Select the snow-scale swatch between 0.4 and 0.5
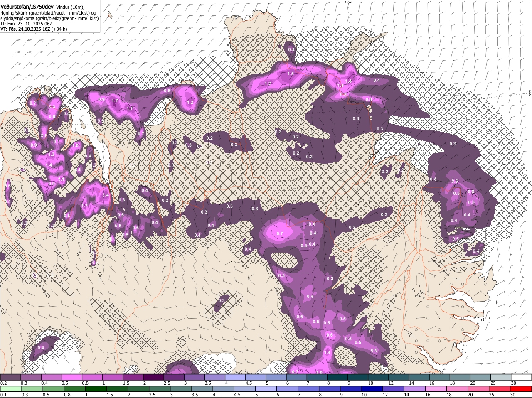Screen dimensions: 532x398 coord(51,377)
